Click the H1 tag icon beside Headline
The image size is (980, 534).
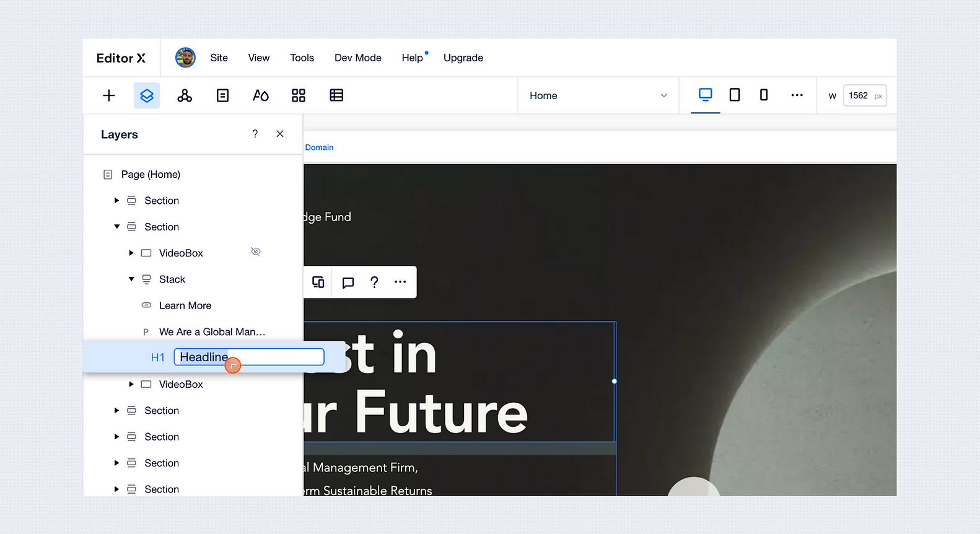pyautogui.click(x=157, y=357)
